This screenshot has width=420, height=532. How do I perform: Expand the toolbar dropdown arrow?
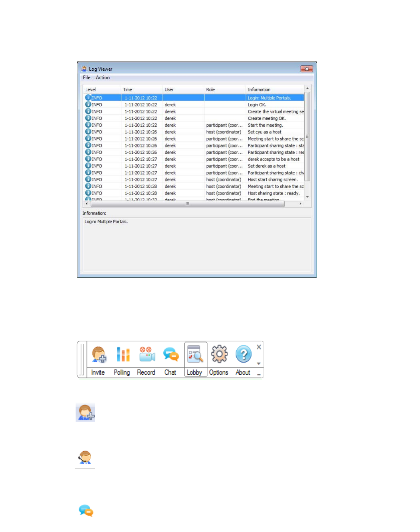[259, 363]
